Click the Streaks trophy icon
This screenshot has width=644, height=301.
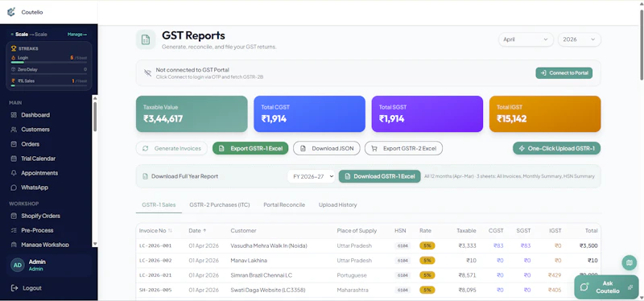(x=14, y=48)
